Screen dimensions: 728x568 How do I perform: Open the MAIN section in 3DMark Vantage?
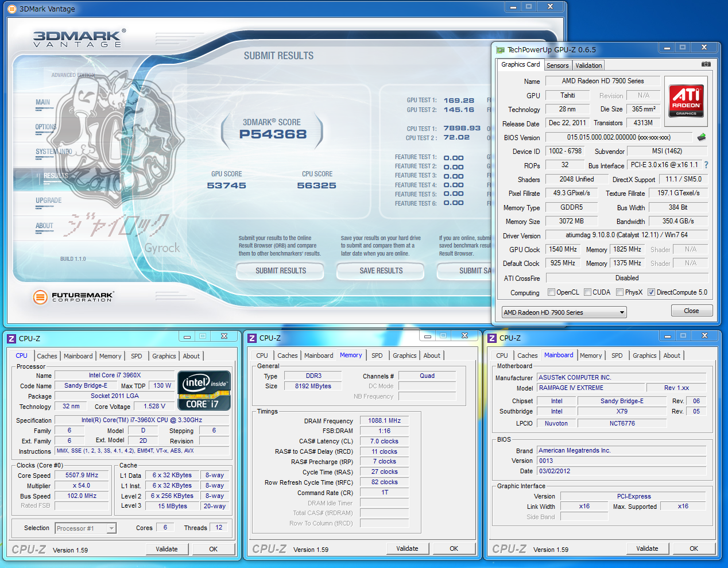point(43,102)
